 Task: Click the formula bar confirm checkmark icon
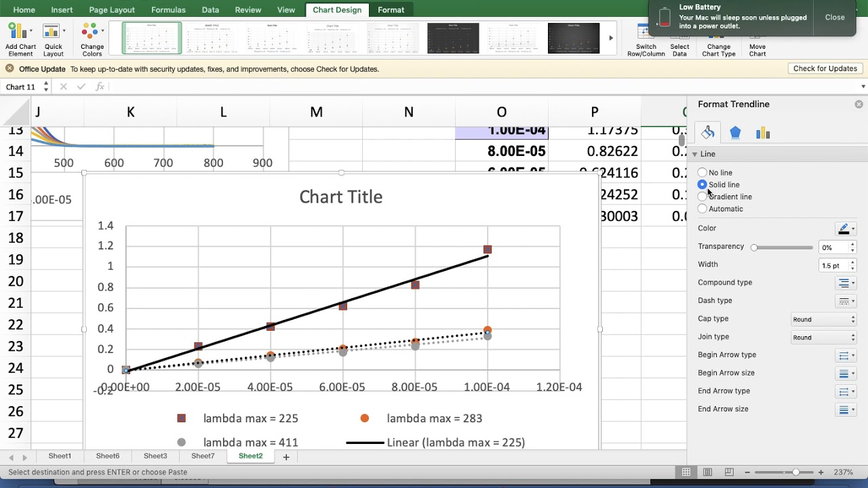click(81, 87)
